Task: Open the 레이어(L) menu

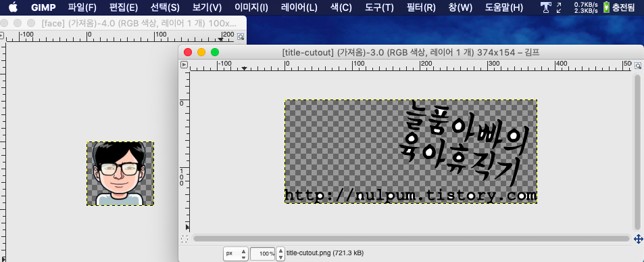Action: 299,7
